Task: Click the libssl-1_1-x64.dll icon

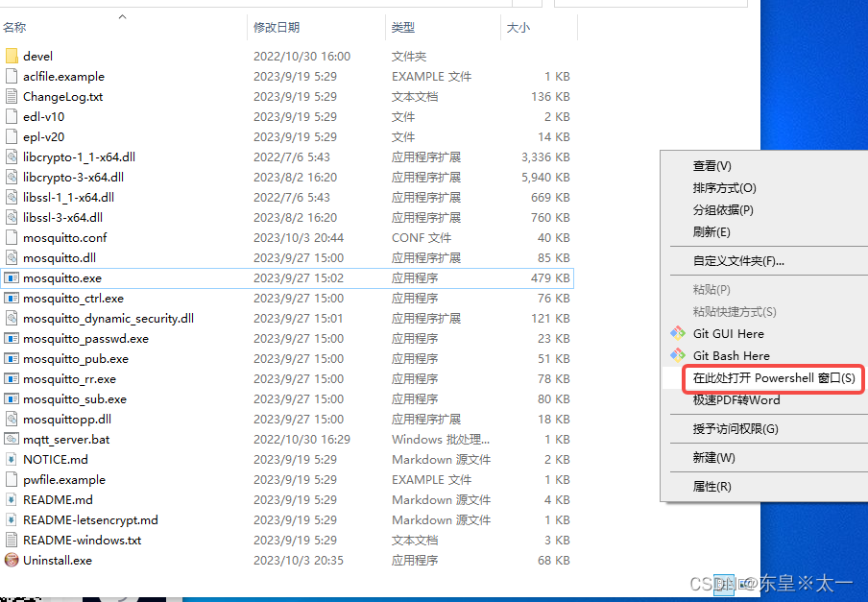Action: 12,197
